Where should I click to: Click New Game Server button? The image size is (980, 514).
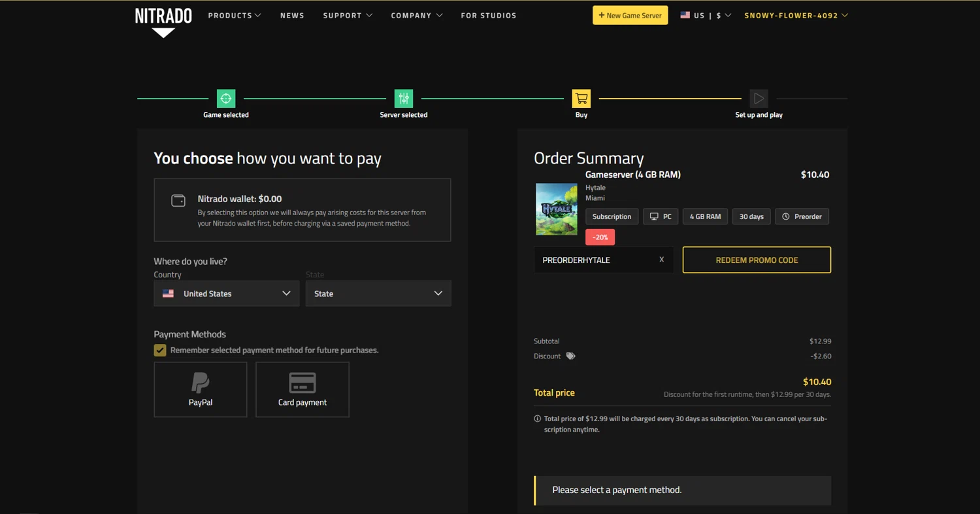[x=630, y=15]
